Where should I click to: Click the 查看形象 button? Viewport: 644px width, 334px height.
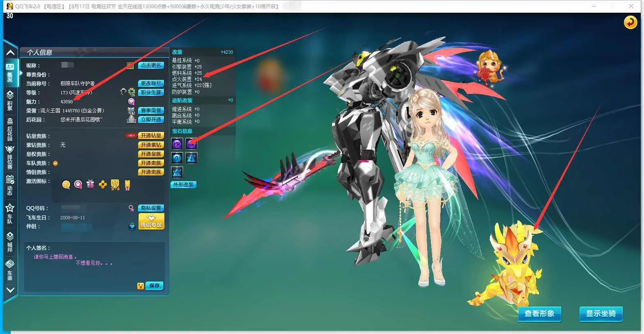pyautogui.click(x=539, y=314)
